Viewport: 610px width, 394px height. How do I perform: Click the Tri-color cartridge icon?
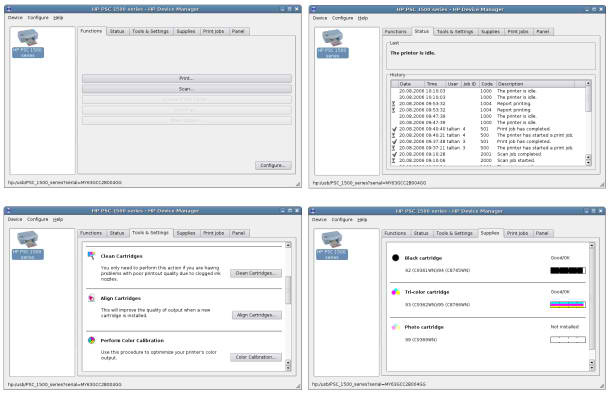[x=396, y=292]
